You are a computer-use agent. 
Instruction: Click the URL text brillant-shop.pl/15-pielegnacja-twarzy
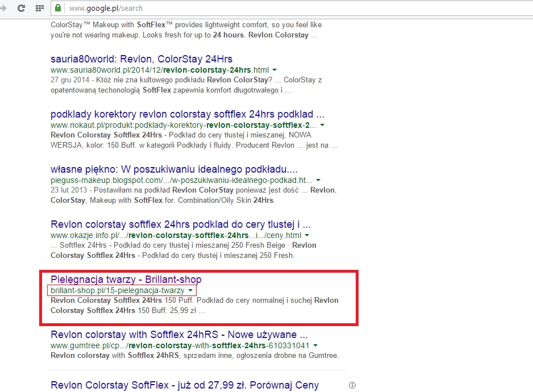[118, 290]
